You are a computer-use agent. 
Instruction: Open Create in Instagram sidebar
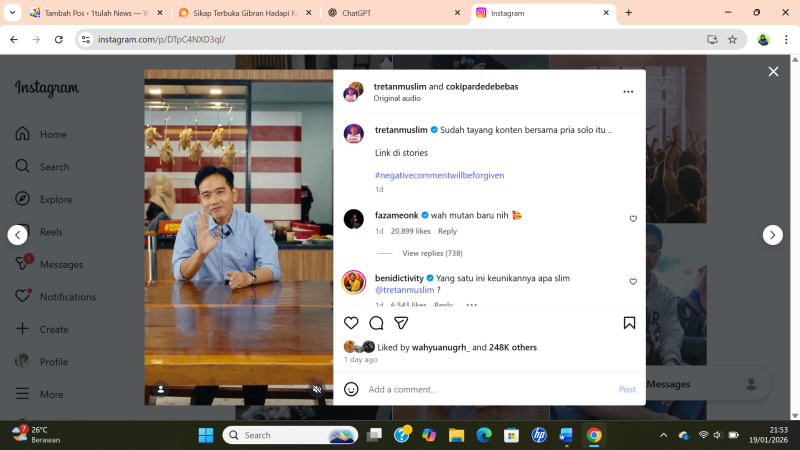(41, 329)
